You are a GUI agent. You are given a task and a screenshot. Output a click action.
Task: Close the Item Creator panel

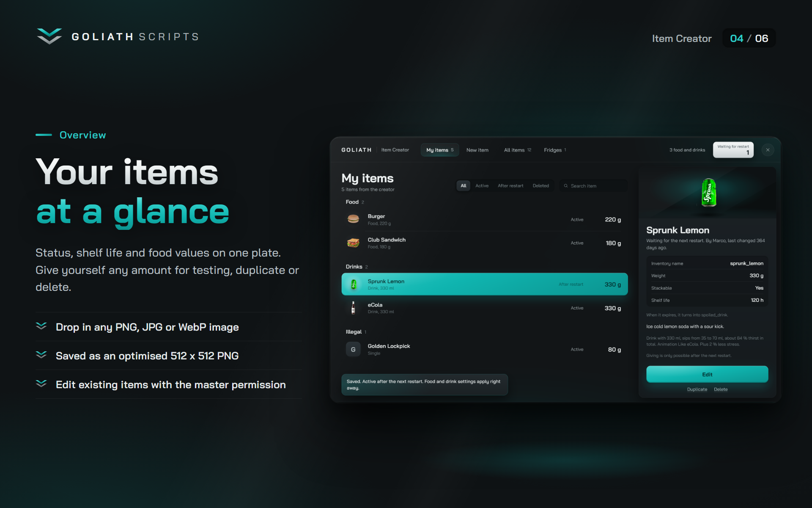click(768, 150)
